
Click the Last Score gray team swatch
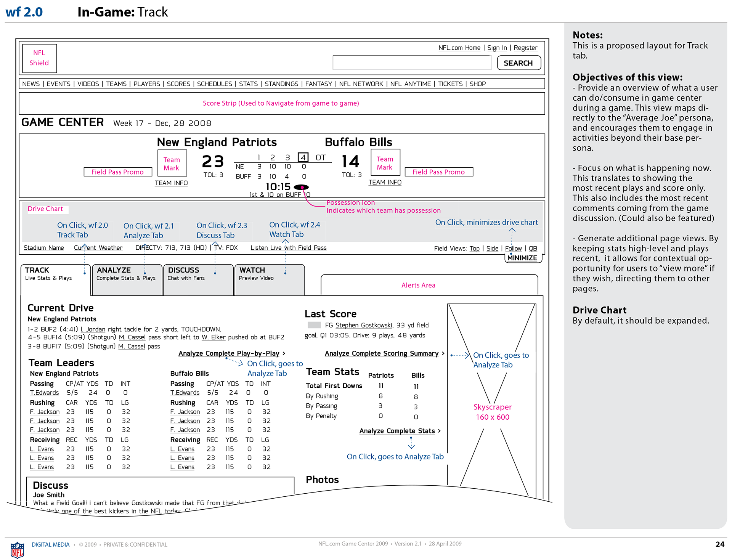pos(314,325)
